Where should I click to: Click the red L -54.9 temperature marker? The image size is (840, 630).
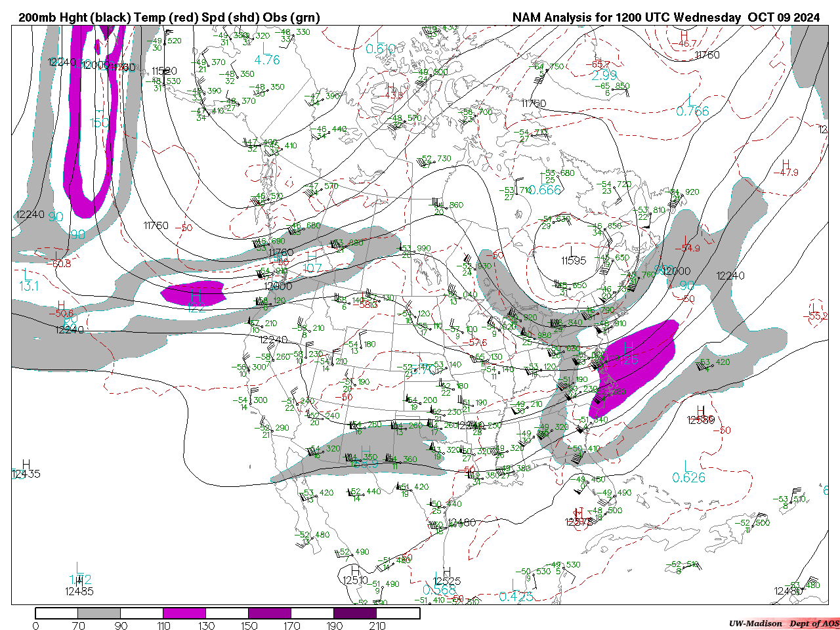[687, 243]
